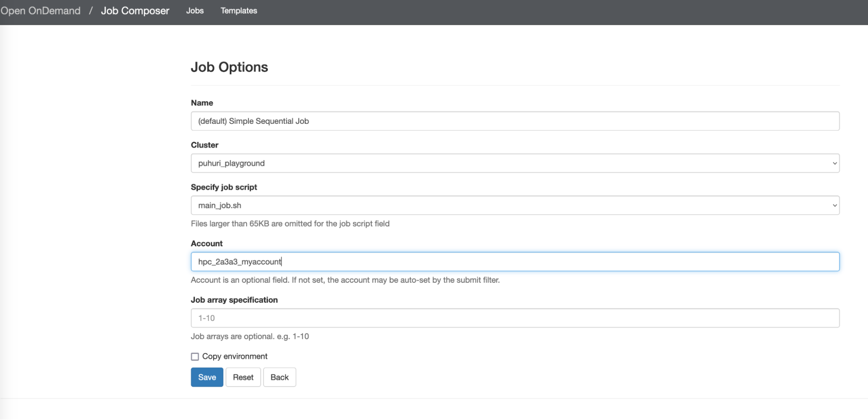Go to the Templates page
Viewport: 868px width, 420px height.
pyautogui.click(x=238, y=11)
